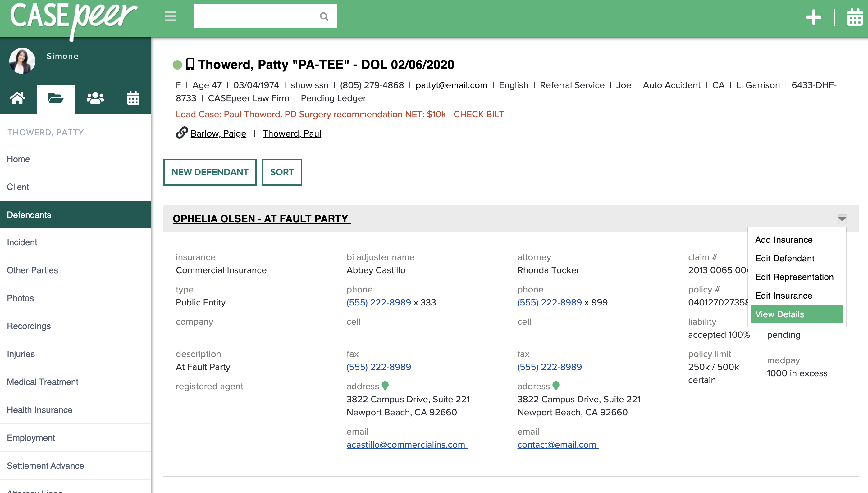The image size is (868, 493).
Task: Collapse the Ophelia Olsen section using its chevron
Action: (842, 219)
